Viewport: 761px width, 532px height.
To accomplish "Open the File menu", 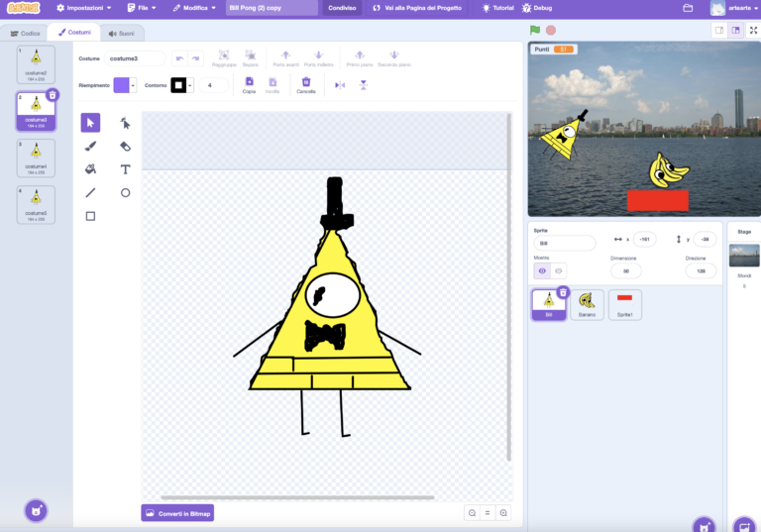I will [142, 8].
